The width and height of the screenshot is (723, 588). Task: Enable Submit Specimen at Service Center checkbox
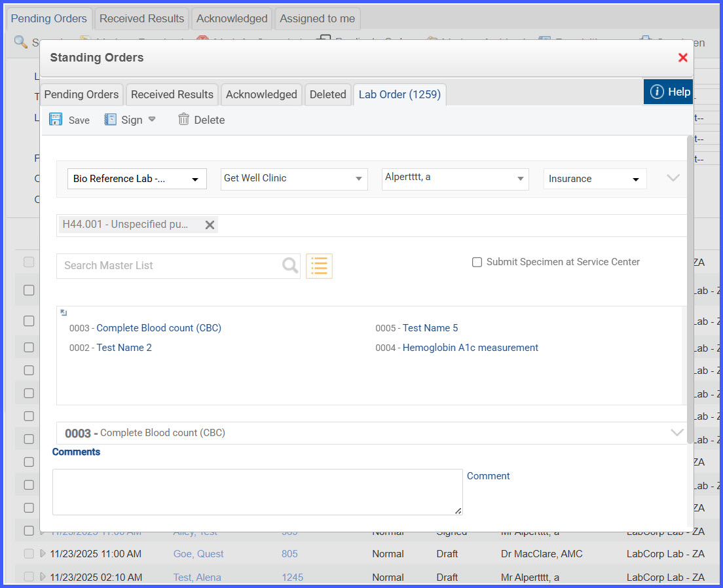[x=477, y=263]
